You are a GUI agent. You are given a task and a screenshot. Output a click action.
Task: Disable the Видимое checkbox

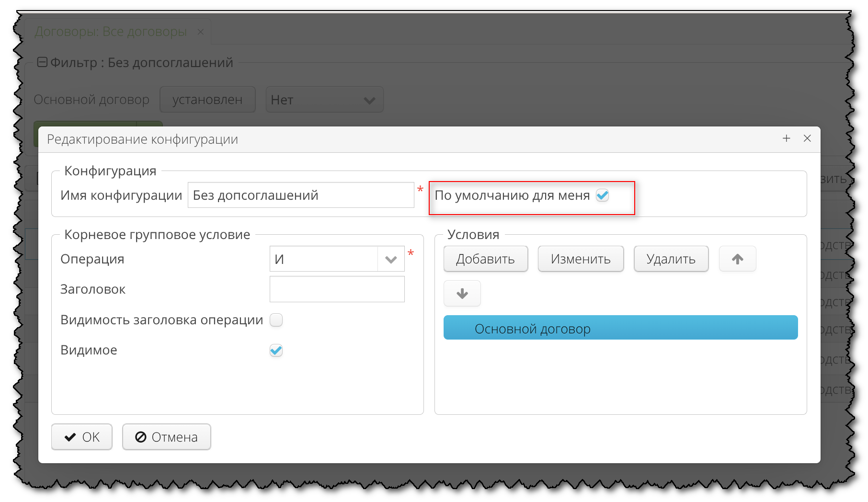point(276,350)
